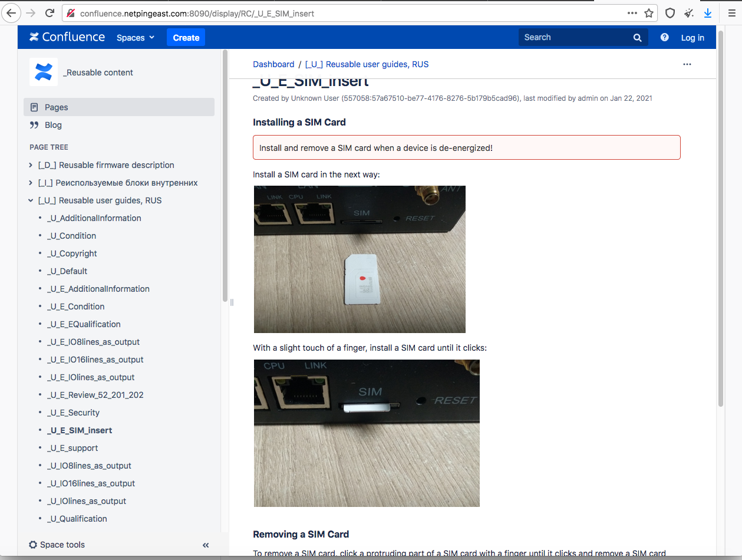The width and height of the screenshot is (742, 560).
Task: Go back with the browser back arrow
Action: [12, 13]
